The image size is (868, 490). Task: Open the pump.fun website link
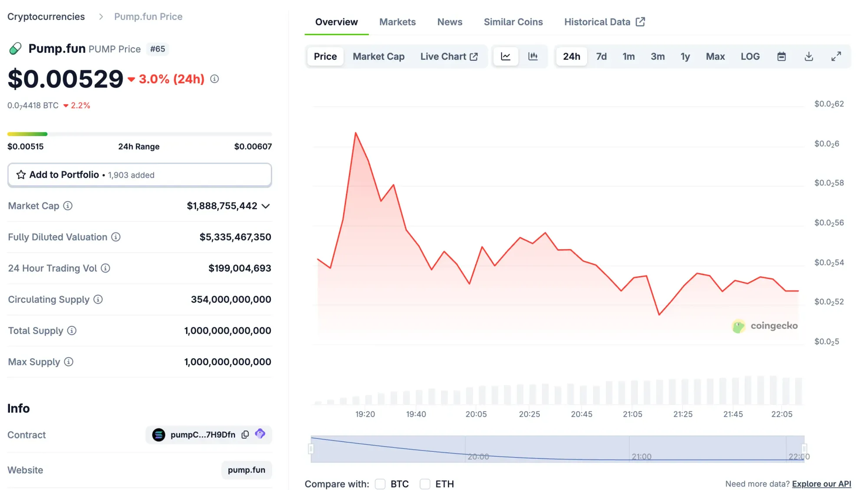[x=247, y=470]
